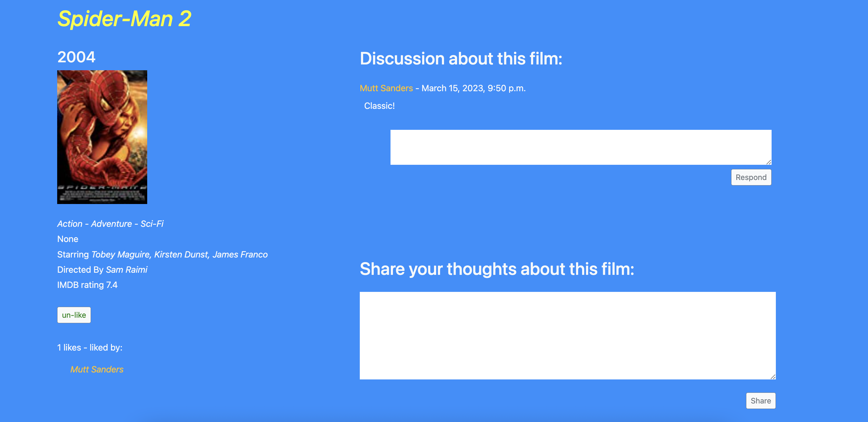Click the Respond button
This screenshot has width=868, height=422.
pyautogui.click(x=751, y=177)
